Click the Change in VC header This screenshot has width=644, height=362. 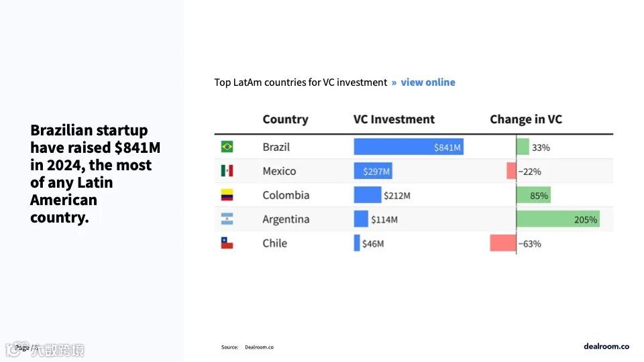526,119
